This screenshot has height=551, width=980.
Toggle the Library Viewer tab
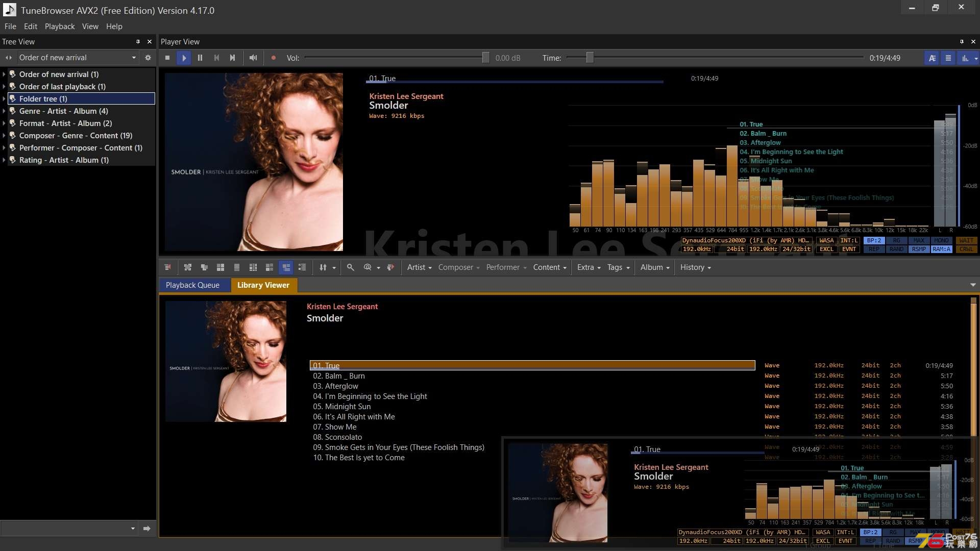[264, 285]
